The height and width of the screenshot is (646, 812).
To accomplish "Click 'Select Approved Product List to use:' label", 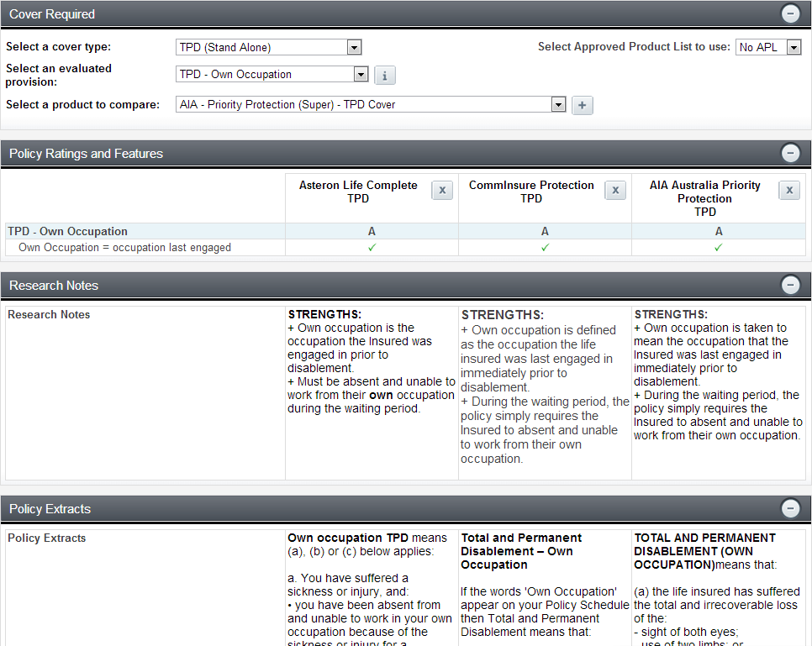I will coord(634,46).
